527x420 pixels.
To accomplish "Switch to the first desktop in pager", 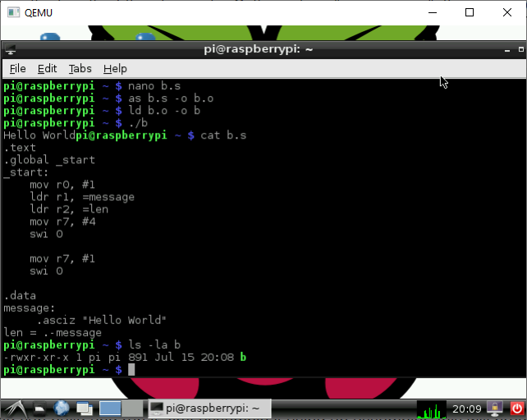I will [x=110, y=408].
